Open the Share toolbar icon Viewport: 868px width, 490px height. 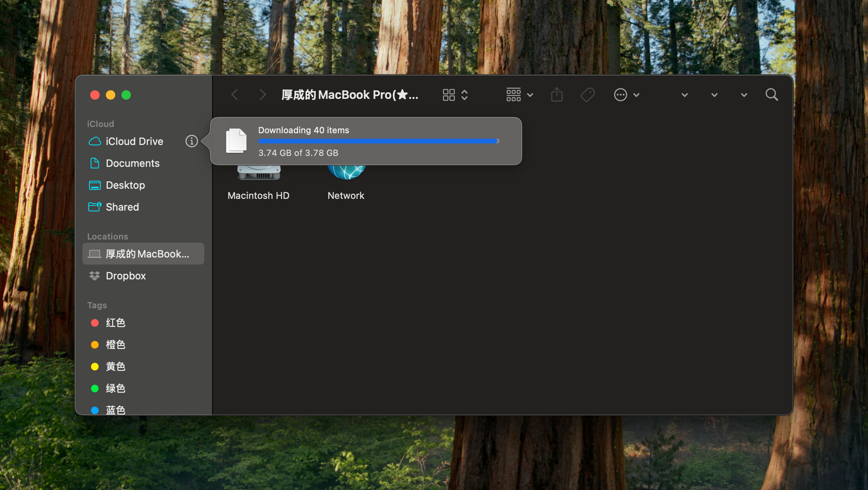tap(557, 95)
